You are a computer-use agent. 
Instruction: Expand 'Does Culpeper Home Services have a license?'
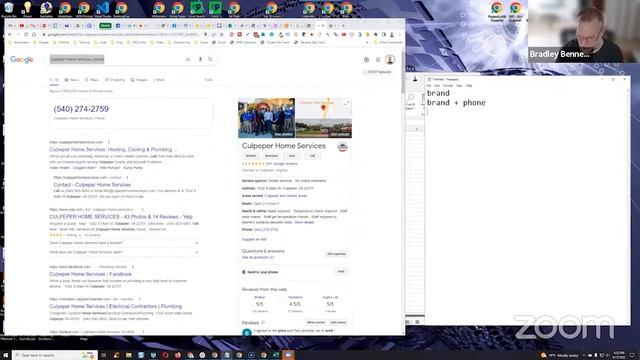pyautogui.click(x=124, y=243)
